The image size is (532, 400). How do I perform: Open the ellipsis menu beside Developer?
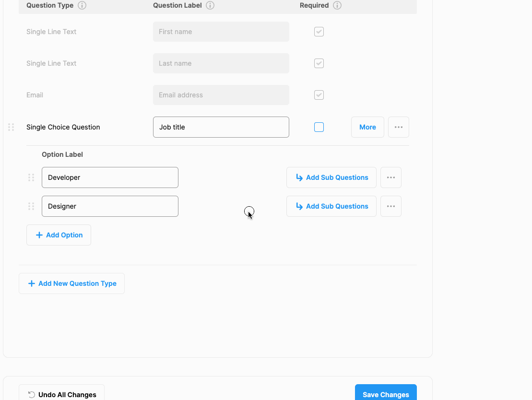[x=391, y=177]
